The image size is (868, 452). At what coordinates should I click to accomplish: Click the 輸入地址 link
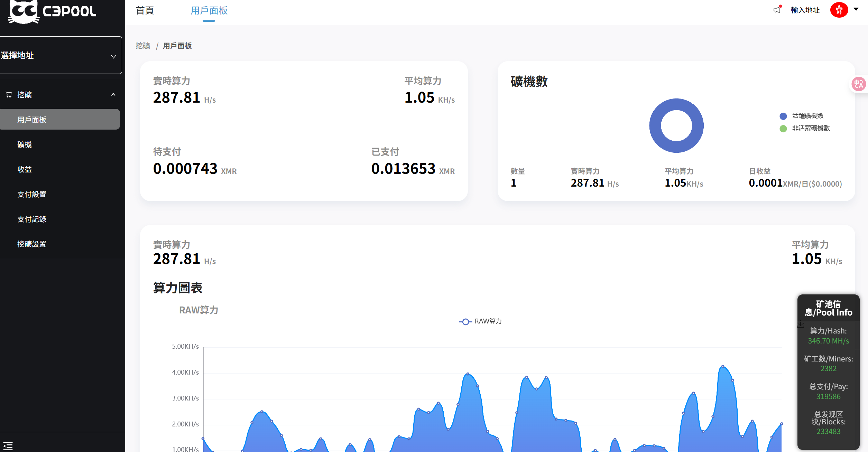(x=805, y=10)
